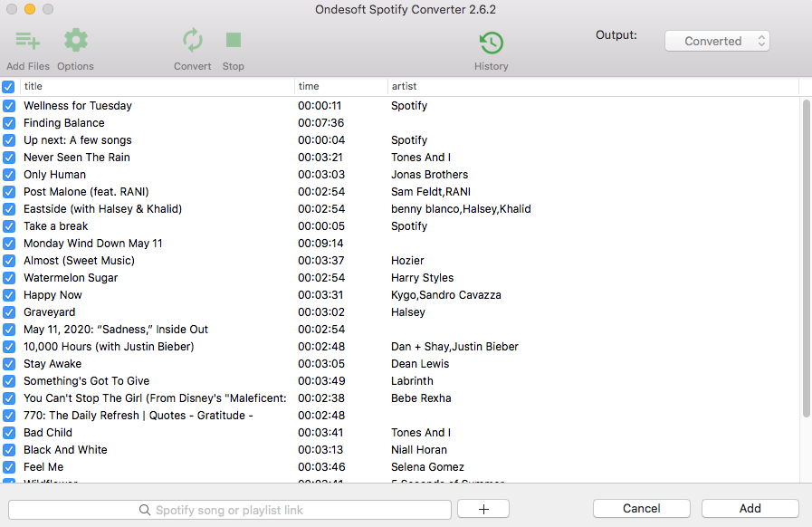Deselect Never Seen The Rain checkbox
The height and width of the screenshot is (527, 812).
[x=9, y=158]
